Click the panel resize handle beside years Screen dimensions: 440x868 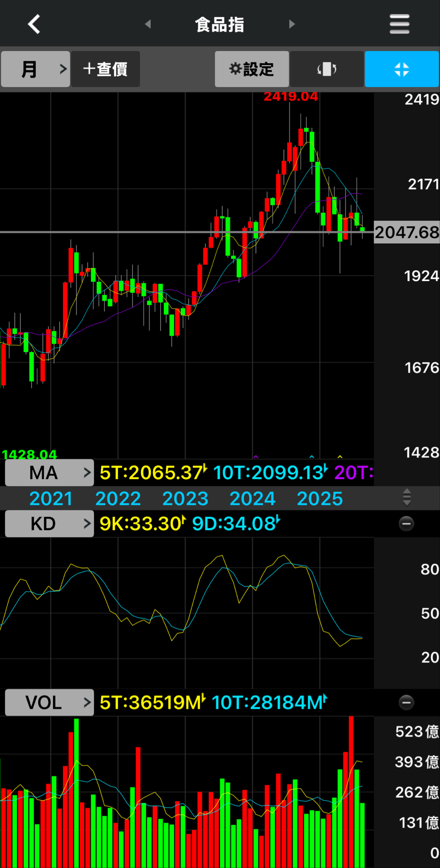click(406, 498)
